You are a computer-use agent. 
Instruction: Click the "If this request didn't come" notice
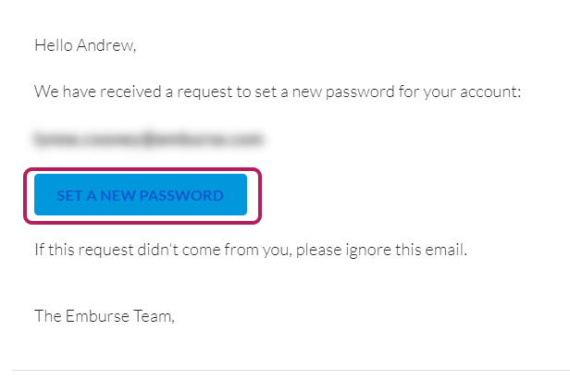pos(250,250)
